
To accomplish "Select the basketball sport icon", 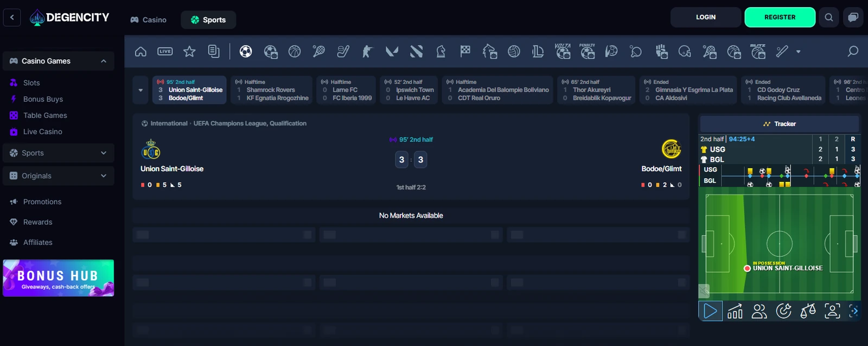I will (x=295, y=52).
